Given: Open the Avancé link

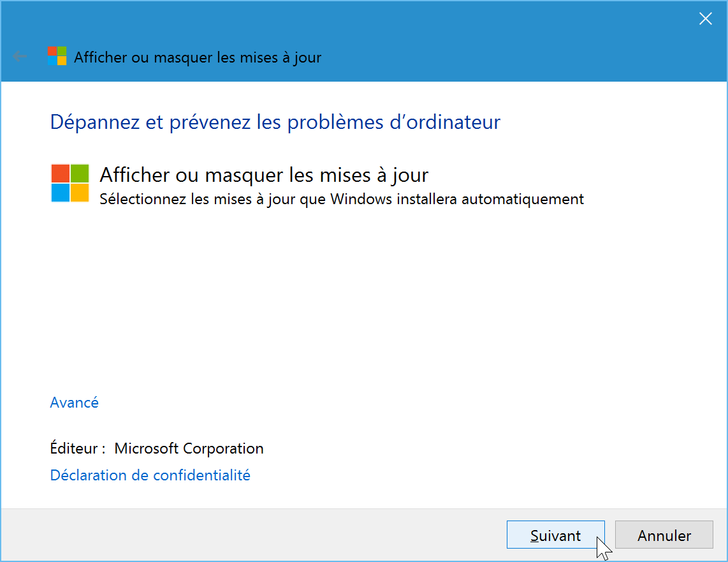Looking at the screenshot, I should pyautogui.click(x=75, y=403).
